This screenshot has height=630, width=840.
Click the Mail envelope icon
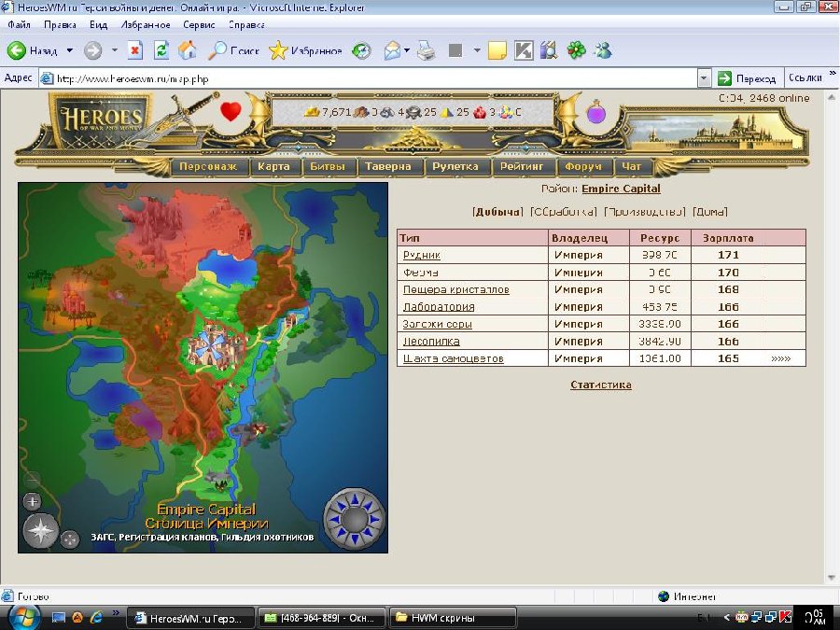click(392, 51)
